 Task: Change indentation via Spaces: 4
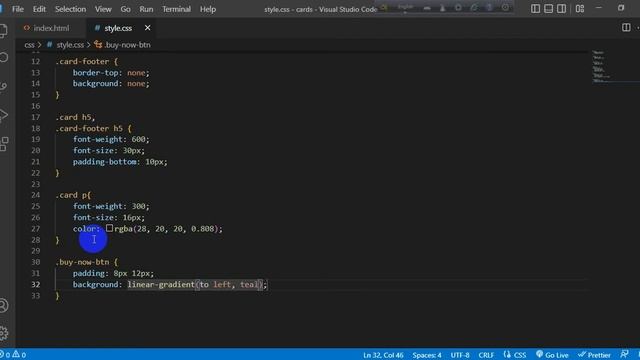coord(427,355)
